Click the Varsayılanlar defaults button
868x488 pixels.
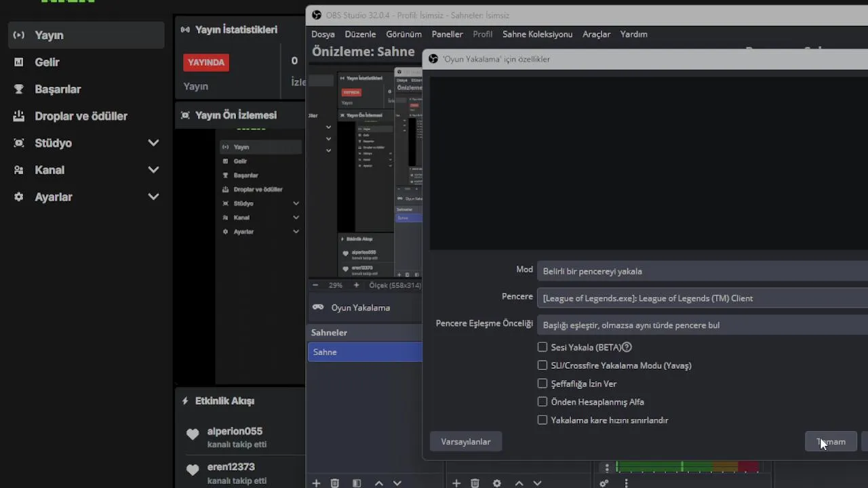click(466, 442)
